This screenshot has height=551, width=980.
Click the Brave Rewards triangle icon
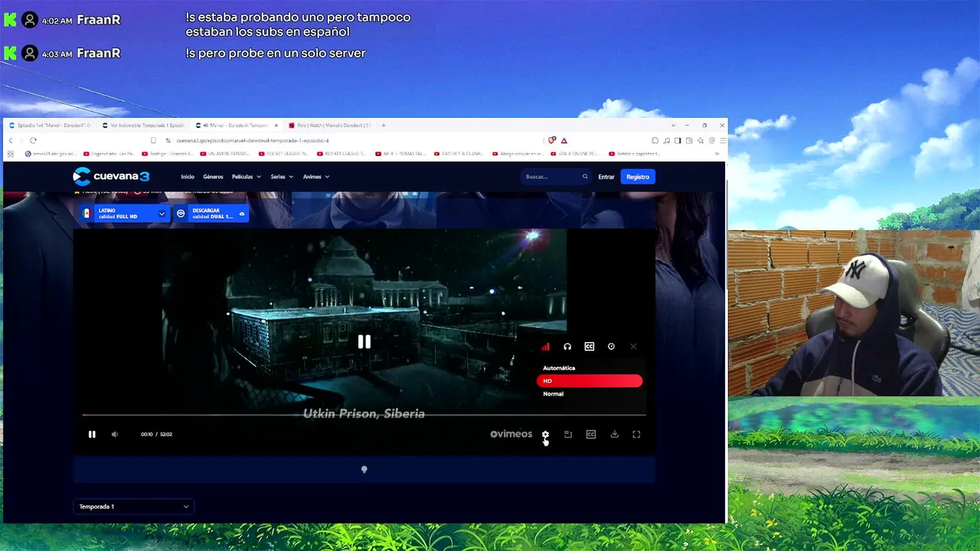coord(563,140)
